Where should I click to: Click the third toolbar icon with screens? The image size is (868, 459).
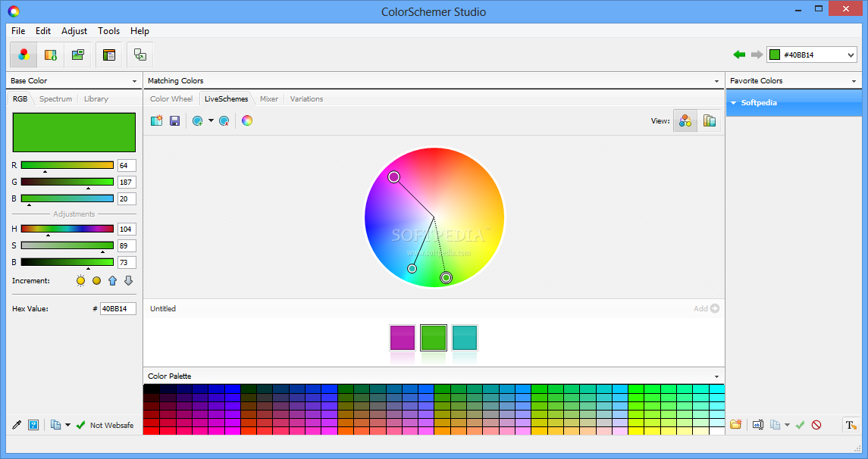click(x=77, y=55)
